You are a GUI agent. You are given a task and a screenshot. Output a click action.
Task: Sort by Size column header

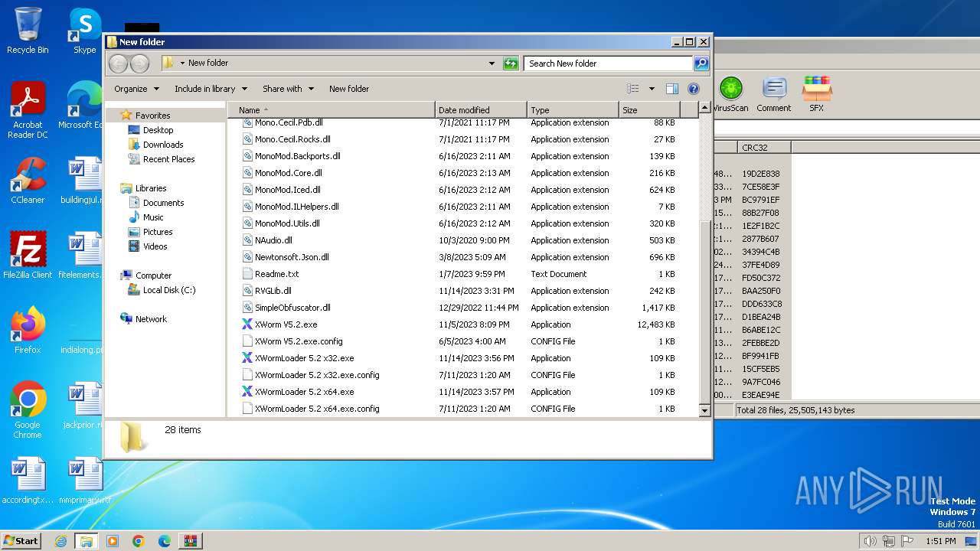click(649, 110)
